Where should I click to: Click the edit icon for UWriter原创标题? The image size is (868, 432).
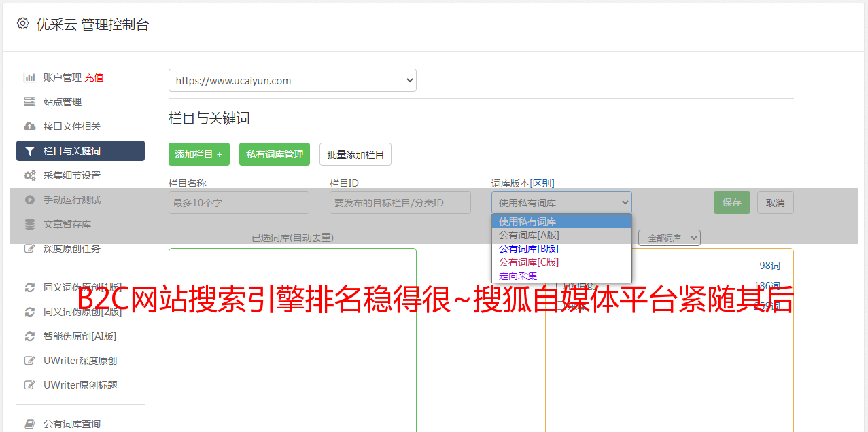click(x=30, y=385)
